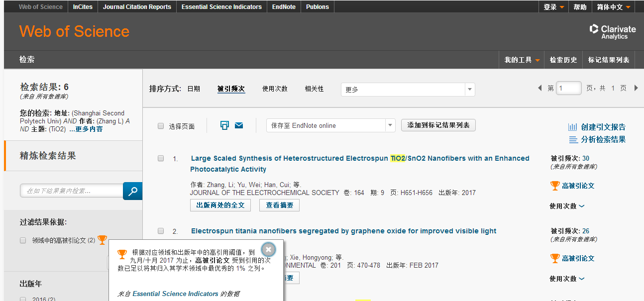Screen dimensions: 644x301
Task: Open Essential Science Indicators tab
Action: point(221,7)
